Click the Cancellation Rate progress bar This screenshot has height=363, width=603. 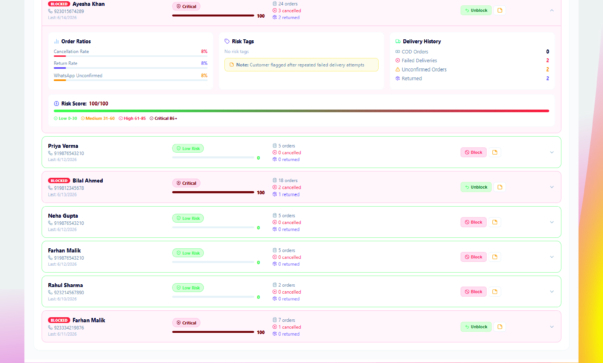pyautogui.click(x=130, y=56)
